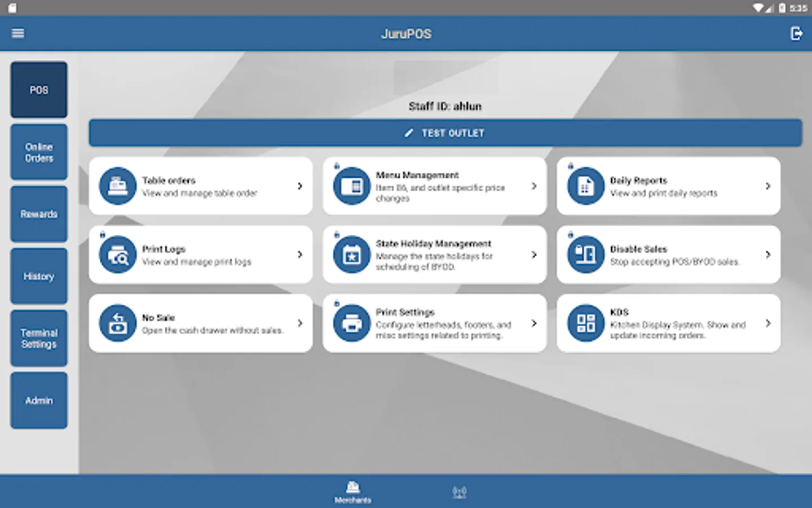The width and height of the screenshot is (812, 508).
Task: Click the broadcast tower icon in bottom bar
Action: [460, 492]
